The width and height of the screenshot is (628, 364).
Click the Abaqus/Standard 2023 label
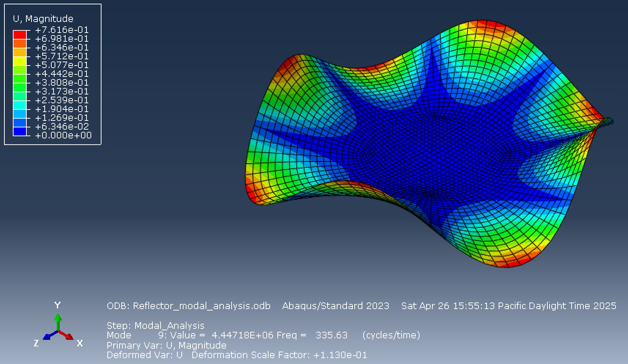[x=336, y=306]
